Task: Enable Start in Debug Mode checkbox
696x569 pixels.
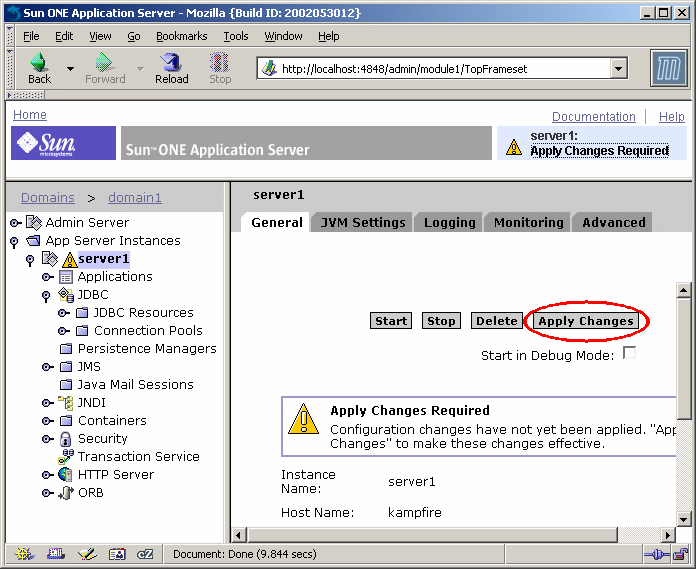Action: [x=629, y=353]
